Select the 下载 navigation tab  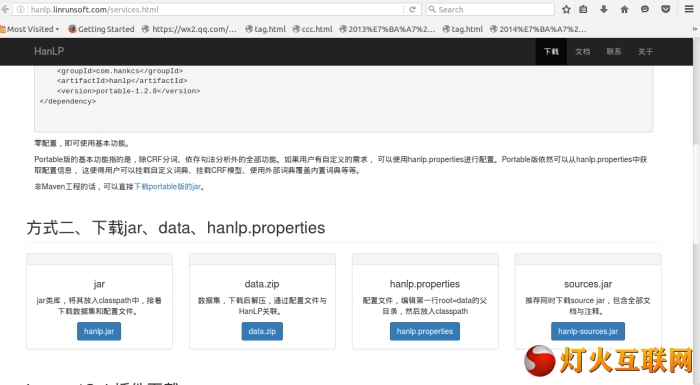point(551,52)
